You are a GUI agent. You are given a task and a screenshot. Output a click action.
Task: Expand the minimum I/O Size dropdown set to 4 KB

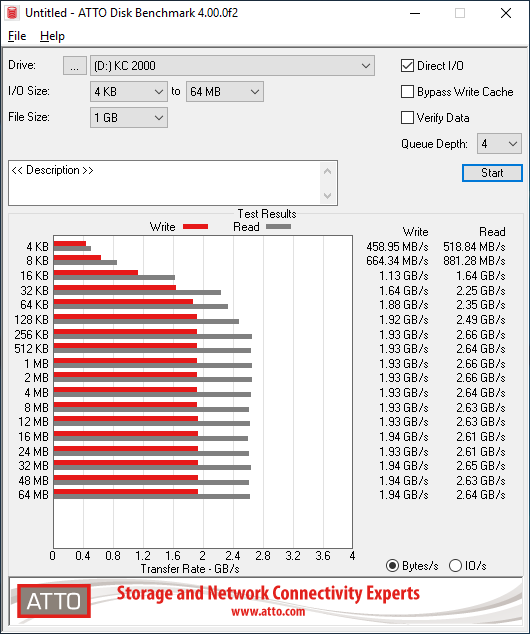[x=129, y=92]
